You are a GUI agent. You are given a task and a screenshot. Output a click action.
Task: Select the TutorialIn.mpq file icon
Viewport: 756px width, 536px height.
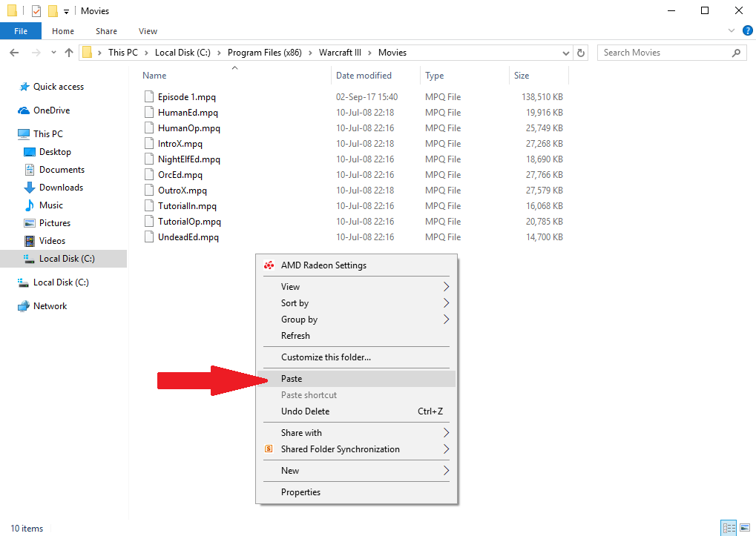click(149, 205)
